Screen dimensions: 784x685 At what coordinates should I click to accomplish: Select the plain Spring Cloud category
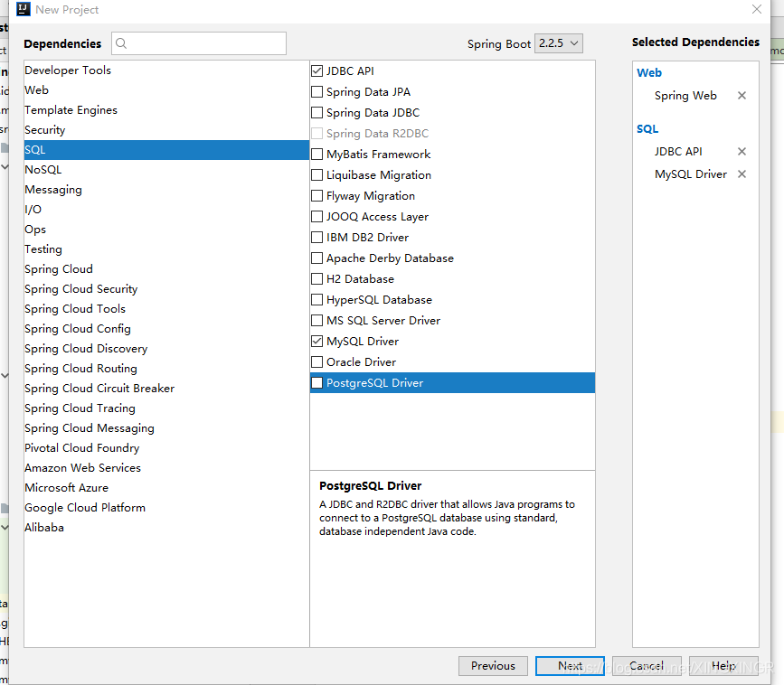click(x=166, y=269)
